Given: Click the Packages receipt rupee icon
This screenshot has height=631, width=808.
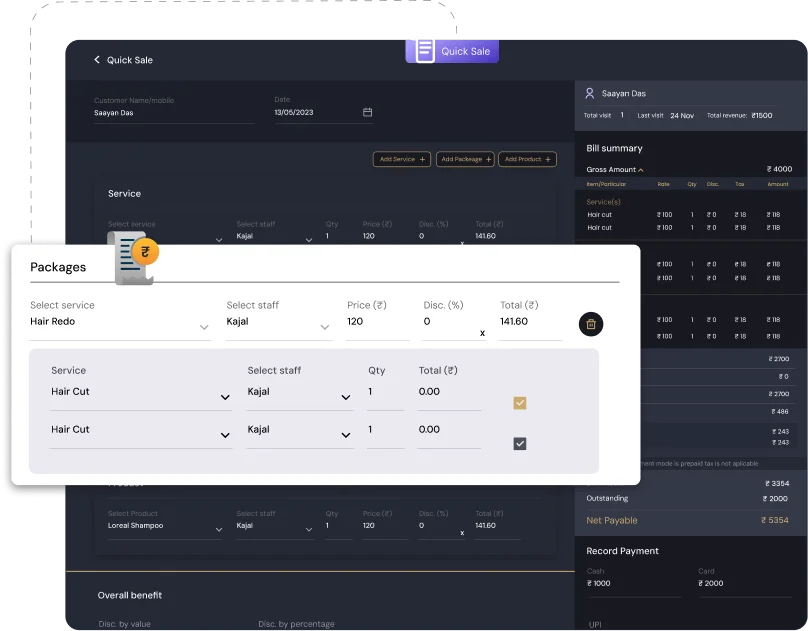Looking at the screenshot, I should click(x=135, y=257).
